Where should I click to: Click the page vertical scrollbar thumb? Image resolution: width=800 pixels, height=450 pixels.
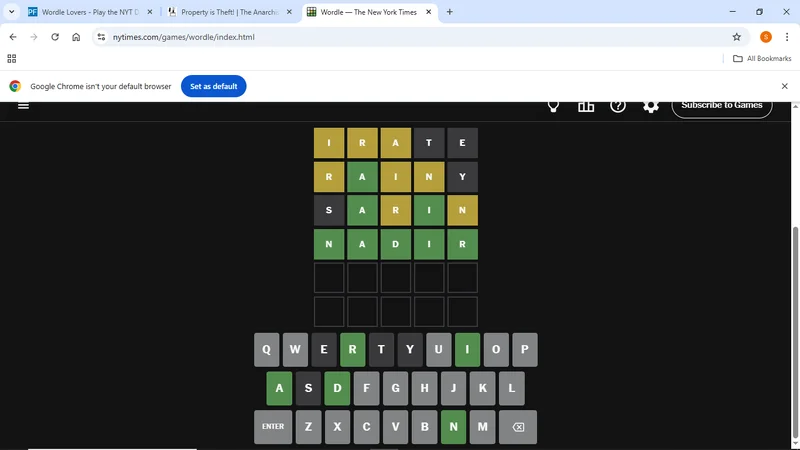point(795,332)
